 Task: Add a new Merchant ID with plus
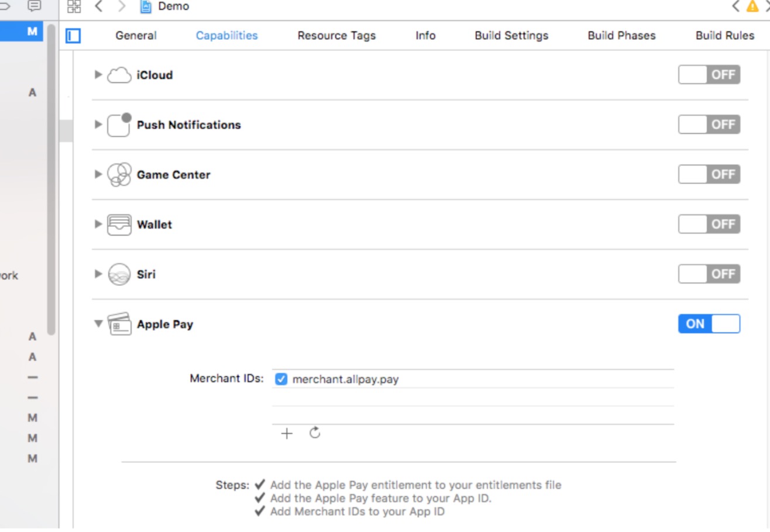point(287,433)
